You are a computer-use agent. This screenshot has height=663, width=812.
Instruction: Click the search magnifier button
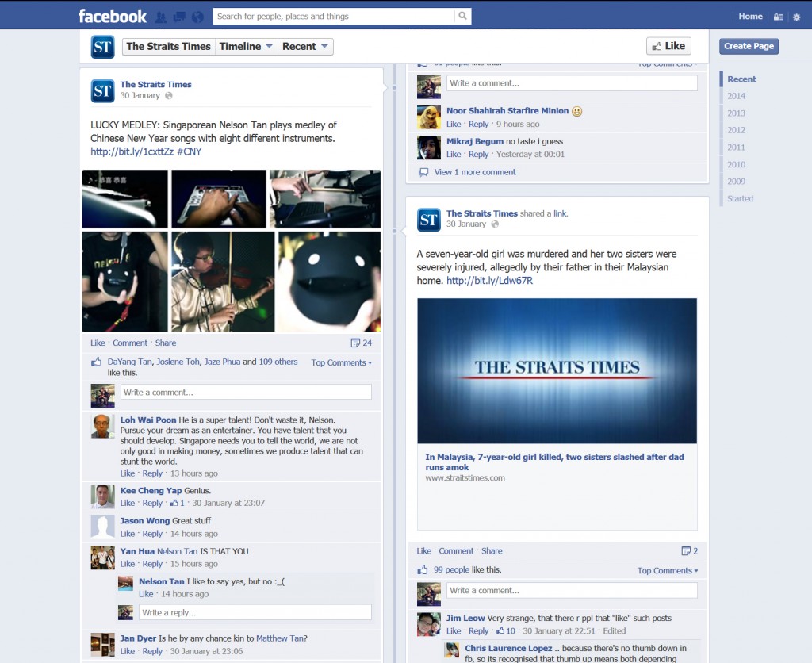(462, 16)
